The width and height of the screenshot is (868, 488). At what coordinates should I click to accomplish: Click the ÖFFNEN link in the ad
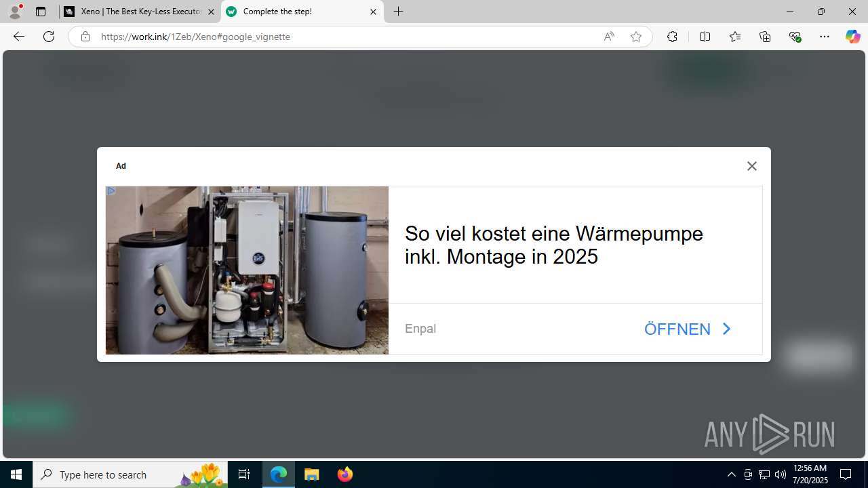[677, 329]
